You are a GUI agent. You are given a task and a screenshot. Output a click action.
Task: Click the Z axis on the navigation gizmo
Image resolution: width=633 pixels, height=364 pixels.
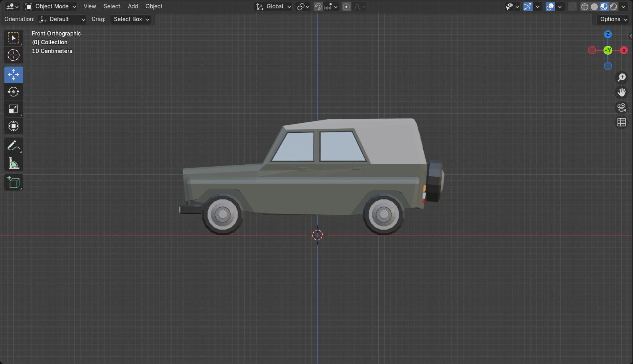point(608,34)
